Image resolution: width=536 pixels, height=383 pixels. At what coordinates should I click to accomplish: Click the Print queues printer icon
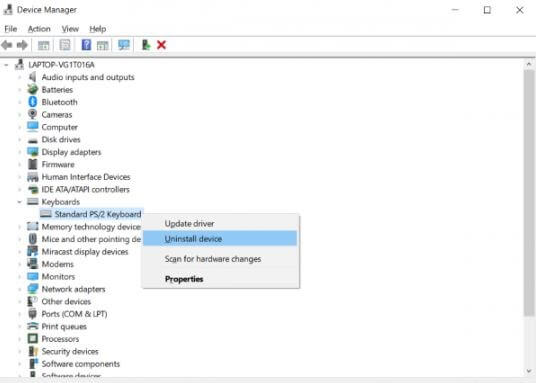[32, 326]
